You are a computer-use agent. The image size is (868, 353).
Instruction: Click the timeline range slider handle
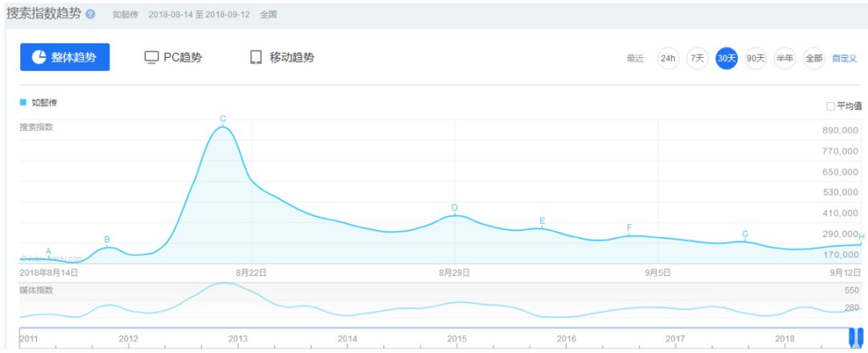pyautogui.click(x=856, y=337)
